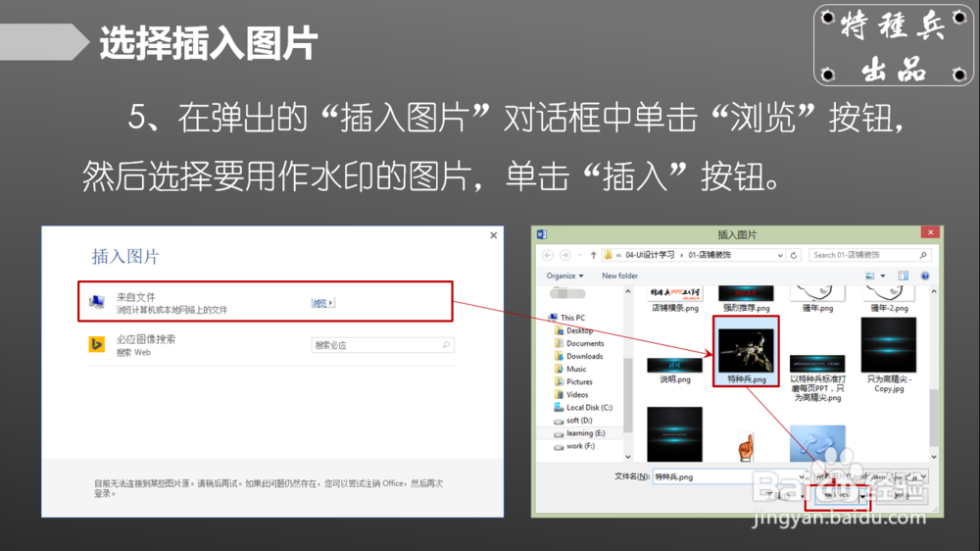Open the recent locations dropdown arrow
This screenshot has height=551, width=980.
coord(579,255)
